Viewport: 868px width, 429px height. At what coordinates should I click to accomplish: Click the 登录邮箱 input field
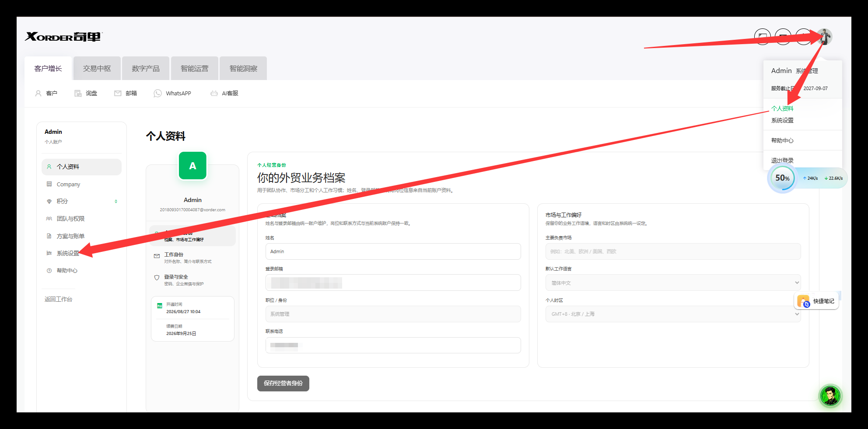(x=393, y=283)
